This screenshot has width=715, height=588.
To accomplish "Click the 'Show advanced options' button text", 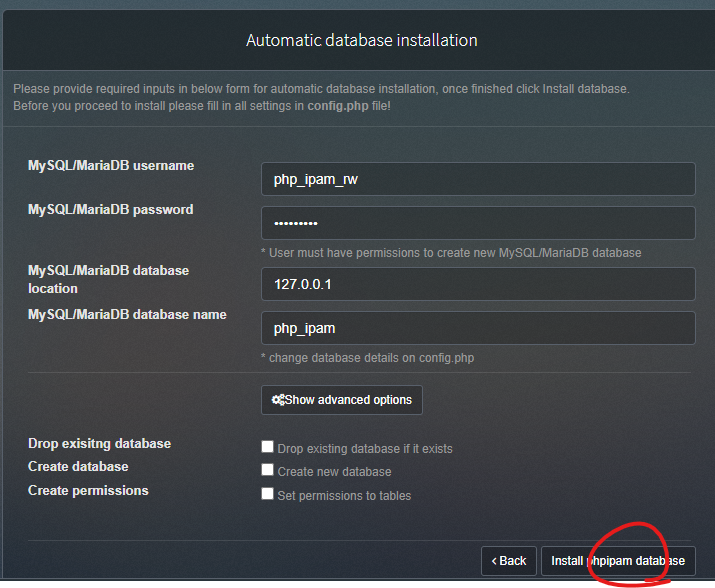I will point(348,400).
